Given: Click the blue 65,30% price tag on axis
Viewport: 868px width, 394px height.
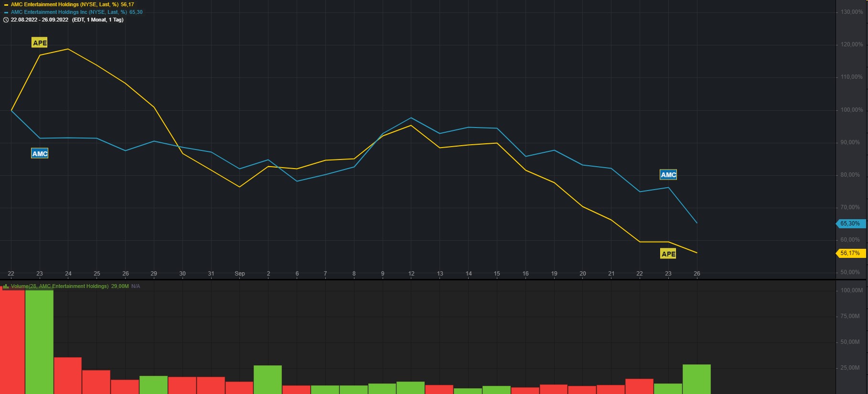Looking at the screenshot, I should click(850, 224).
